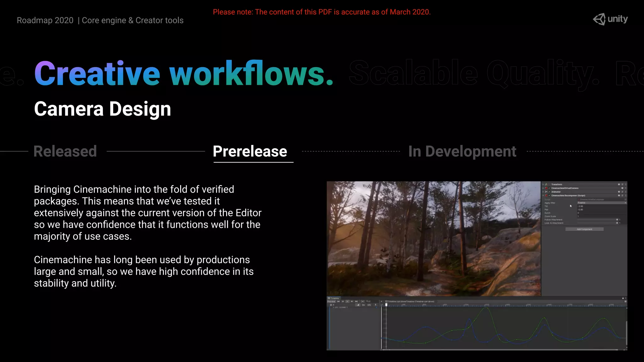Select the Released roadmap stage
The width and height of the screenshot is (644, 362).
pos(65,151)
